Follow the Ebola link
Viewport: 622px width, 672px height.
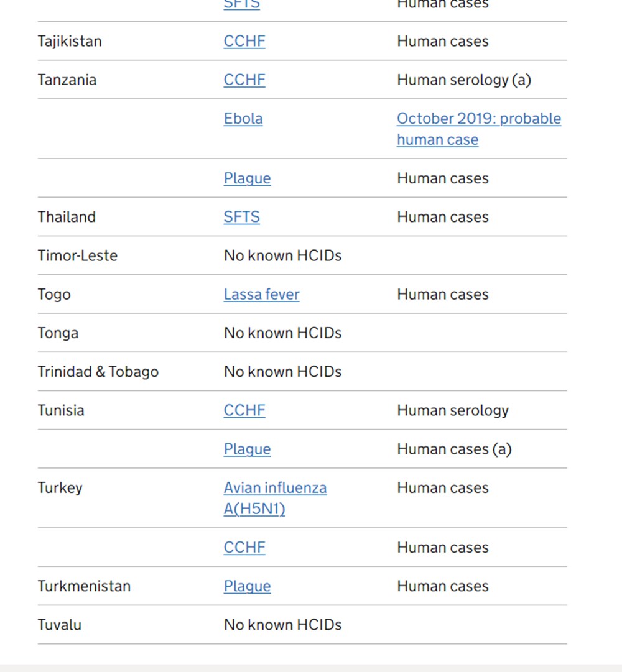(243, 119)
